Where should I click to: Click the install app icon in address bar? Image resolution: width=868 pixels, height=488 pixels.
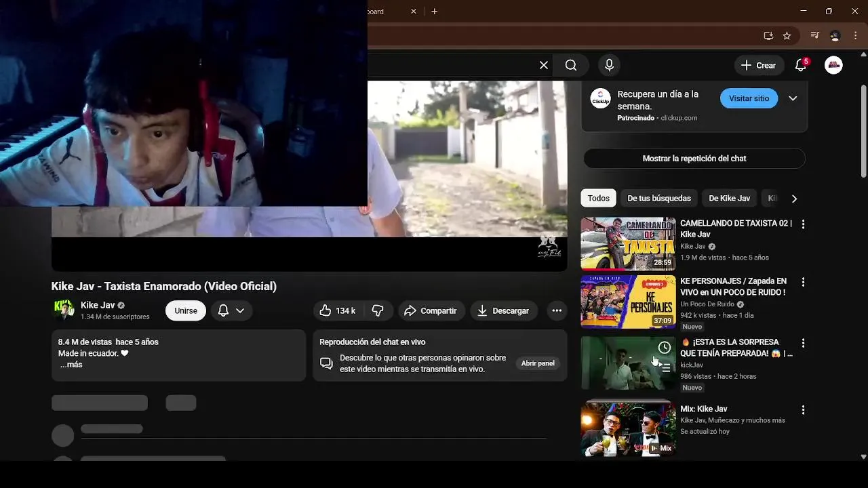(x=768, y=36)
